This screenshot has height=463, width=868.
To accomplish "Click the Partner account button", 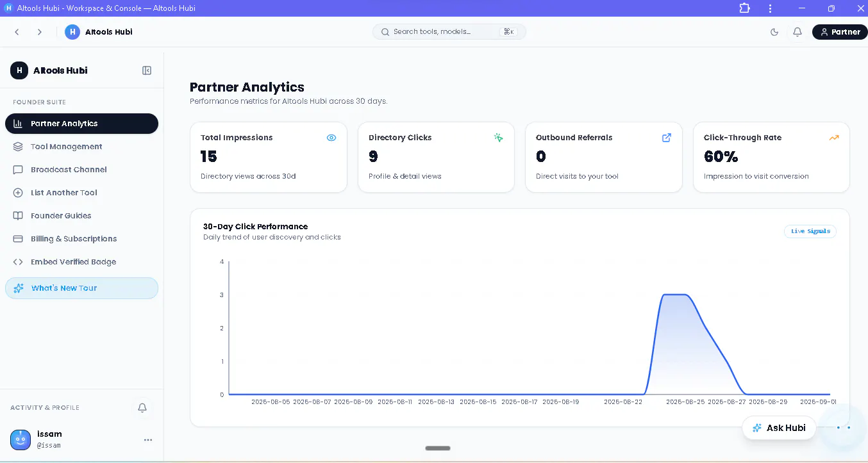I will click(x=840, y=32).
